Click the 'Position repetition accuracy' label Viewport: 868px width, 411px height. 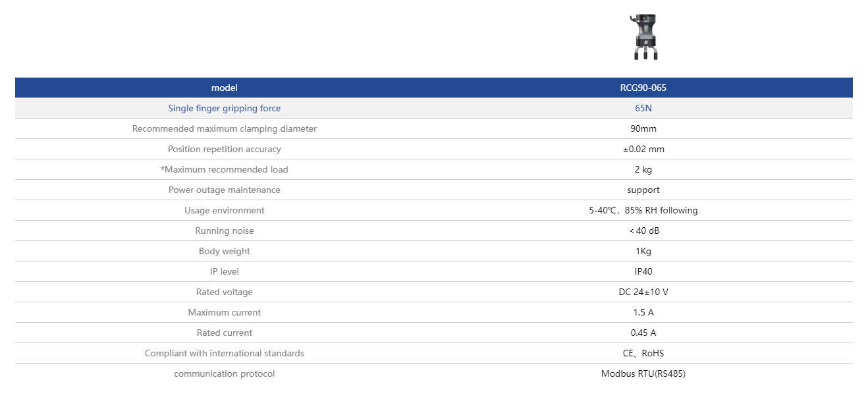225,149
